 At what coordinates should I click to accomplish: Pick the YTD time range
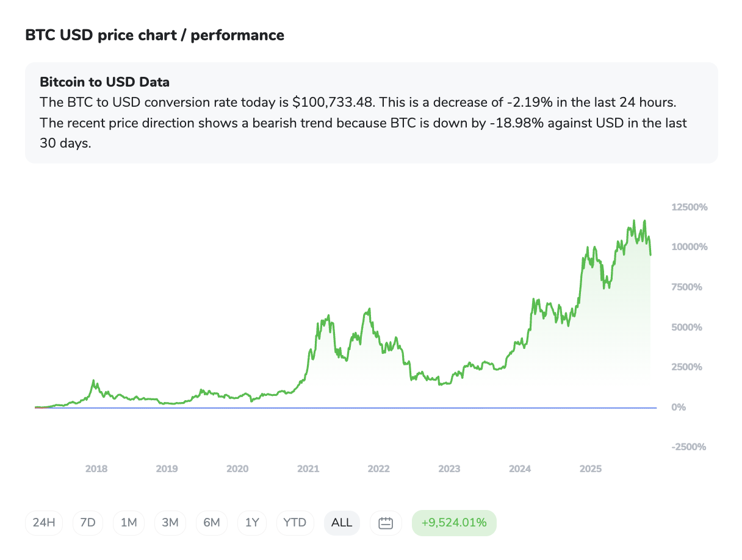click(x=295, y=523)
